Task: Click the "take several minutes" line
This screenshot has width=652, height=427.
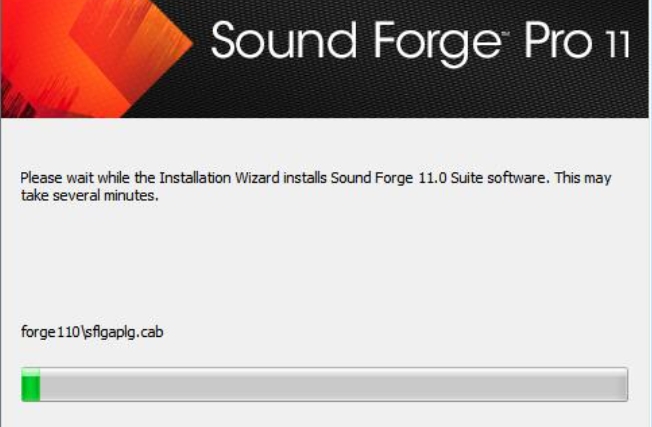Action: click(x=89, y=195)
